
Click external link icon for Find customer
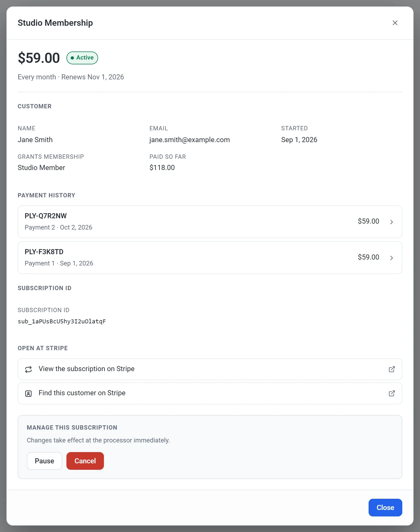tap(392, 393)
